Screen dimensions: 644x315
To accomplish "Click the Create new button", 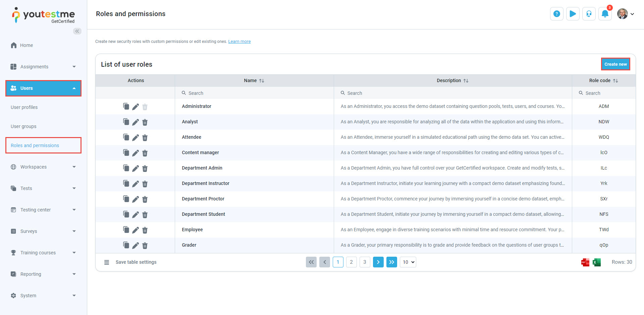I will [x=615, y=64].
